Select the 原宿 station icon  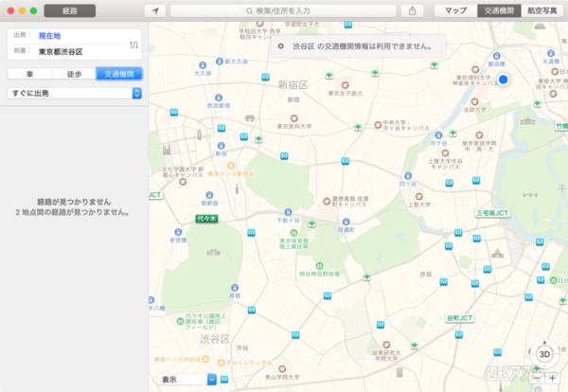point(235,288)
